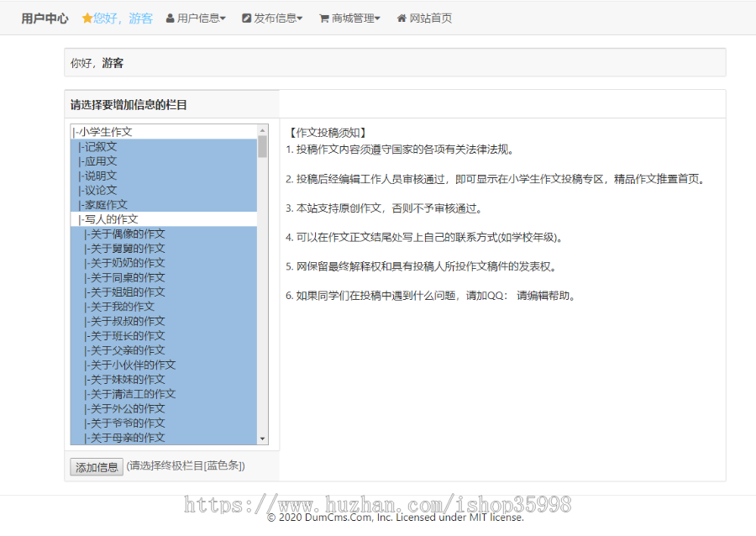Click the home icon next to 网站首页
756x536 pixels.
[x=400, y=18]
